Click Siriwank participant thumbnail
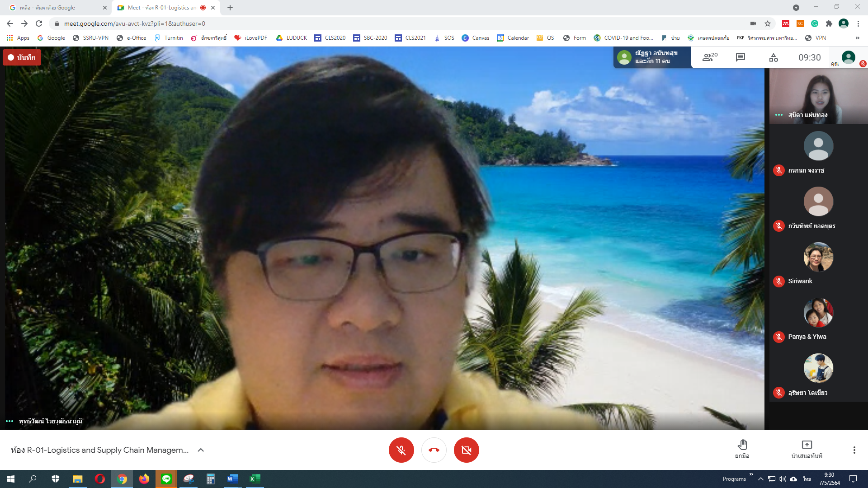The width and height of the screenshot is (868, 488). 818,257
